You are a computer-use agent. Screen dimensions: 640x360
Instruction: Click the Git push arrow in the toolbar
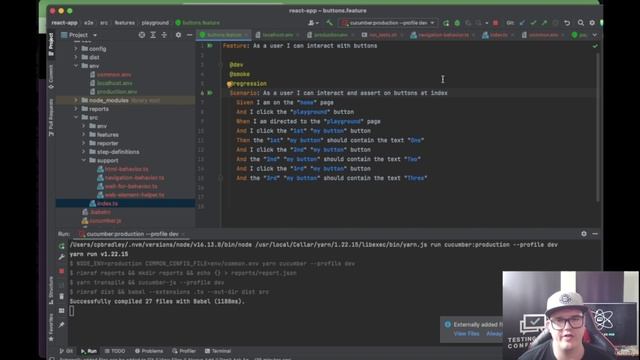544,23
